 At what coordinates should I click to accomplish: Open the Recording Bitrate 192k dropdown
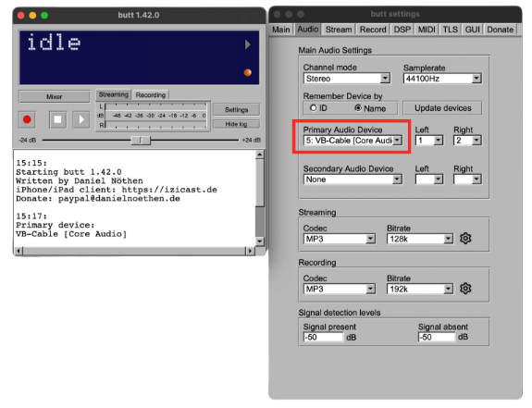420,289
